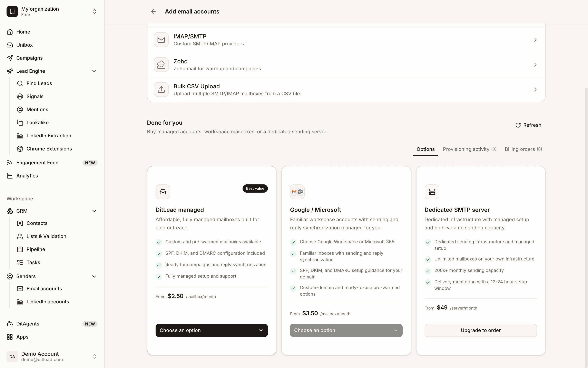
Task: Click the Pipeline kanban icon
Action: 20,249
